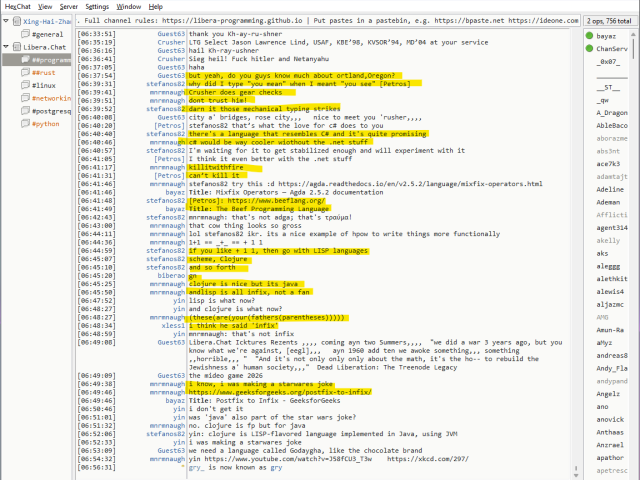Click the green op dot beside ChanServ
The image size is (640, 480).
tap(588, 48)
